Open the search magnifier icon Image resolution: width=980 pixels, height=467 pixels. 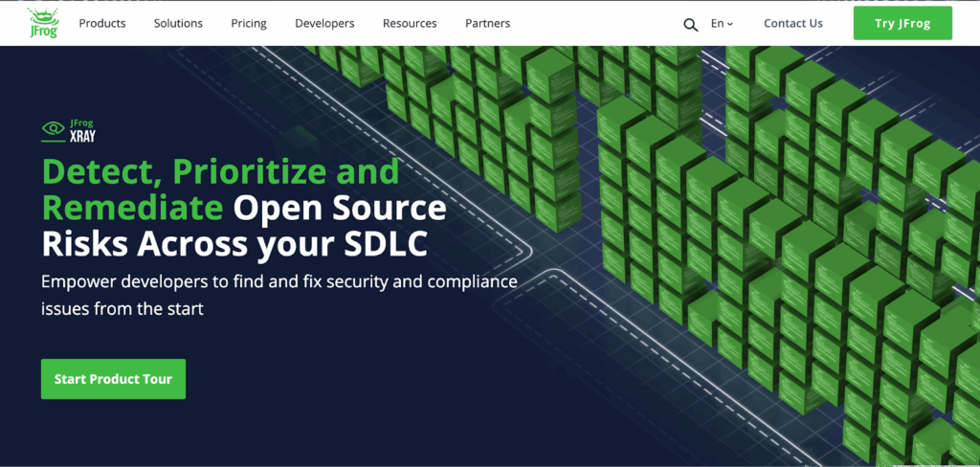(x=691, y=24)
